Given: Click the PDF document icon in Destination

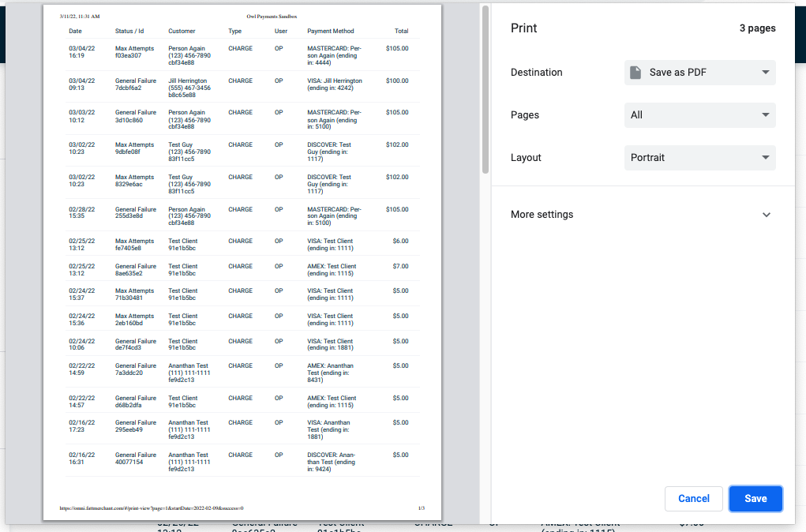Looking at the screenshot, I should click(635, 73).
